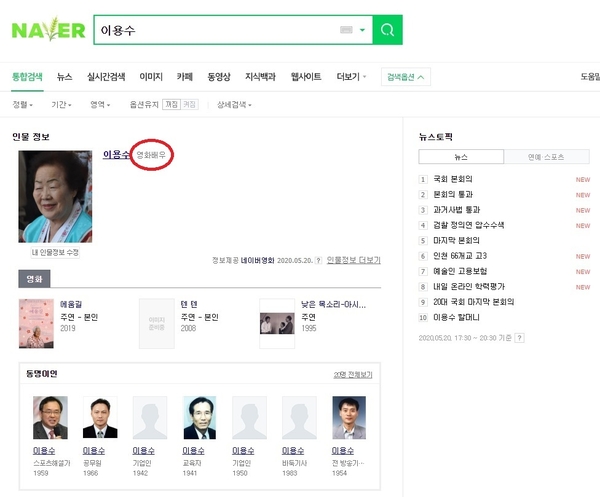Open 이용수 link for 공무원 1966
The height and width of the screenshot is (497, 600).
coord(94,451)
